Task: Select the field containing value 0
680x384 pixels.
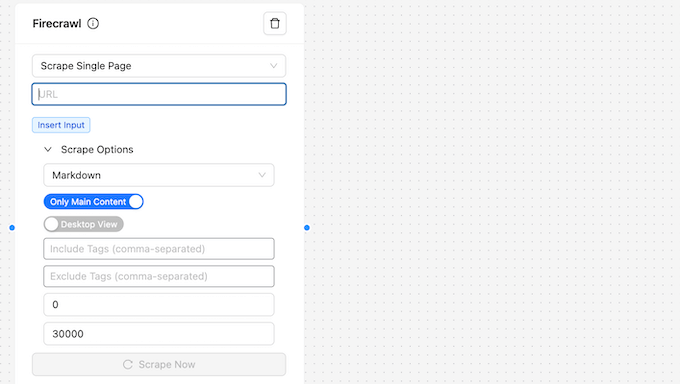Action: (x=159, y=305)
